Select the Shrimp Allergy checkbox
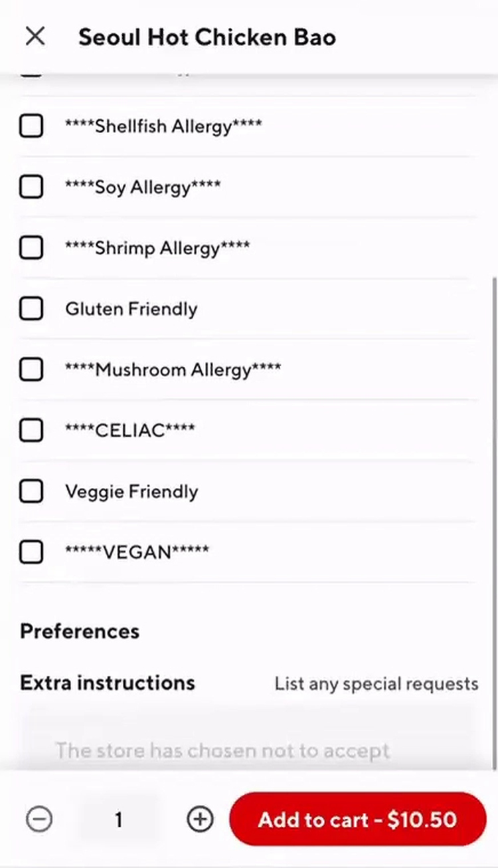 (x=31, y=248)
